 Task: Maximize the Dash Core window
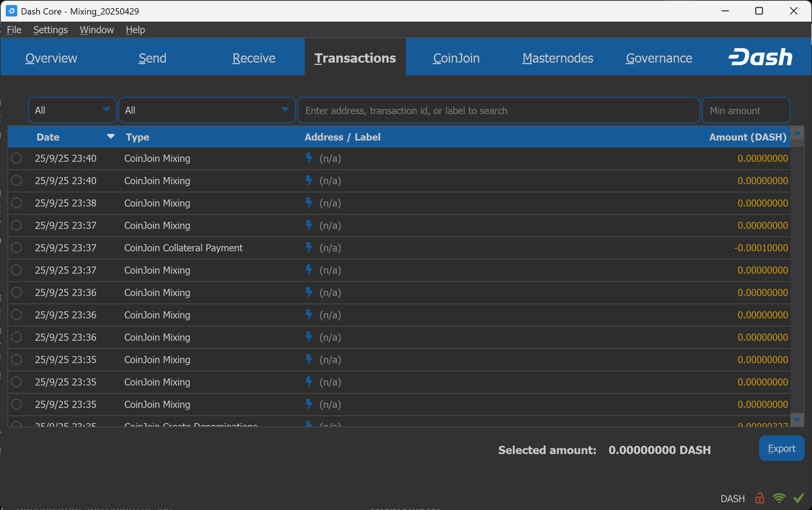[x=759, y=11]
